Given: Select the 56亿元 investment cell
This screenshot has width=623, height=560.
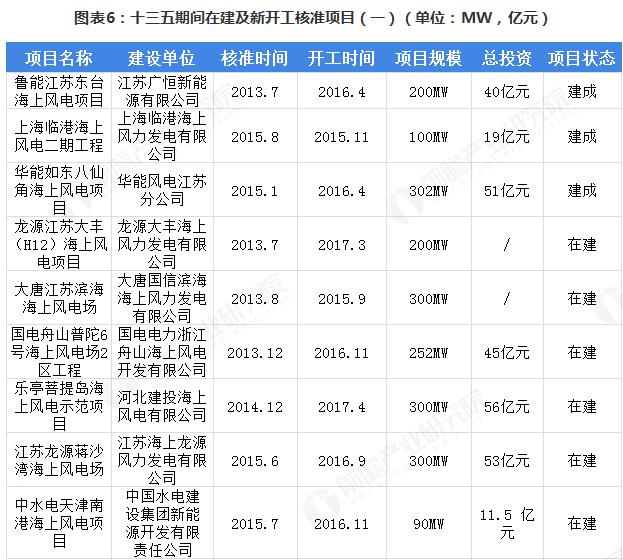Looking at the screenshot, I should coord(506,407).
